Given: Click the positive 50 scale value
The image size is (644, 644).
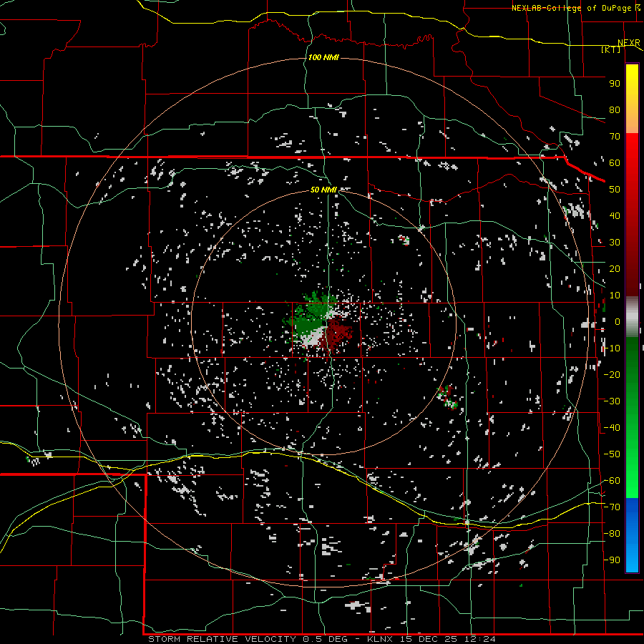Looking at the screenshot, I should (x=615, y=190).
